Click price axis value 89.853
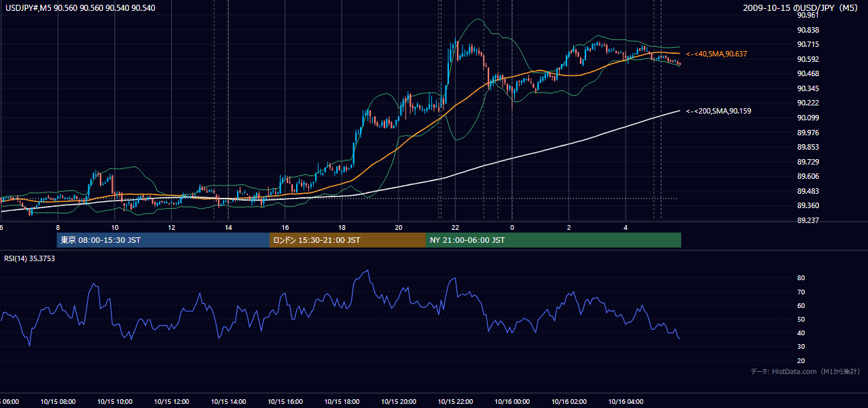The width and height of the screenshot is (868, 408). [x=810, y=147]
